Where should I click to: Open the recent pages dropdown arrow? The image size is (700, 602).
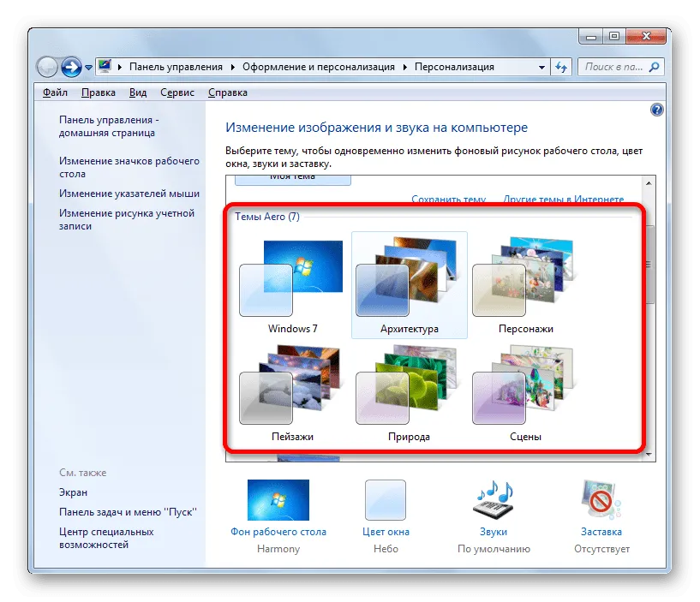coord(88,68)
